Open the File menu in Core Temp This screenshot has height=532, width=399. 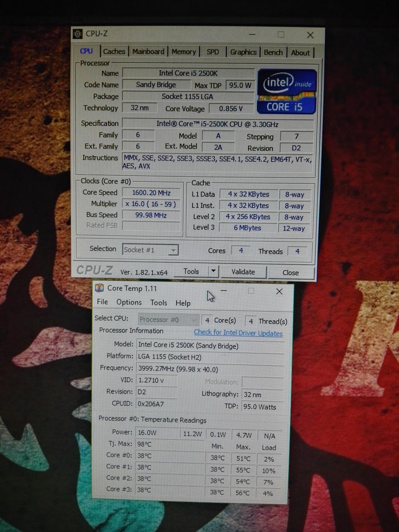102,302
